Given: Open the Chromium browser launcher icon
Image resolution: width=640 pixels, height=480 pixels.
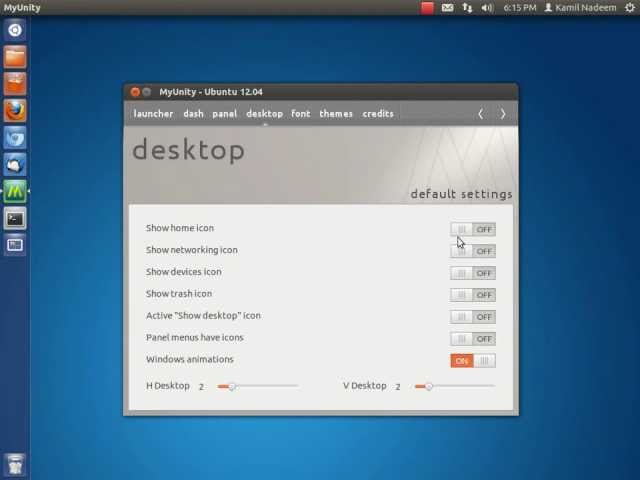Looking at the screenshot, I should pos(15,138).
